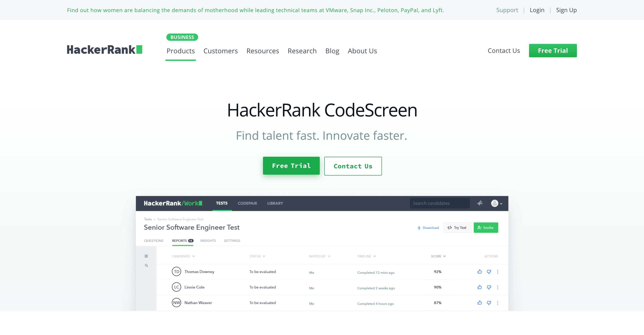
Task: Click the sidebar search magnifier icon
Action: [146, 265]
